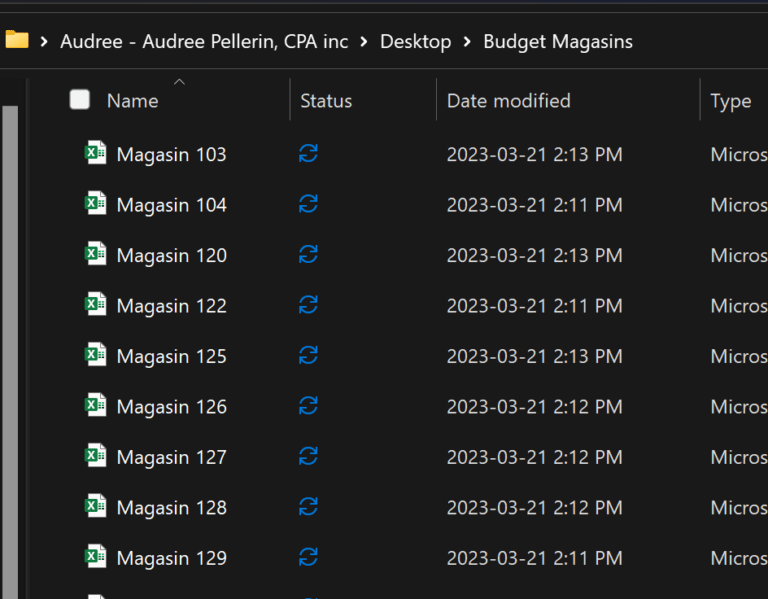Sort files by the Name column
Image resolution: width=768 pixels, height=599 pixels.
coord(132,101)
